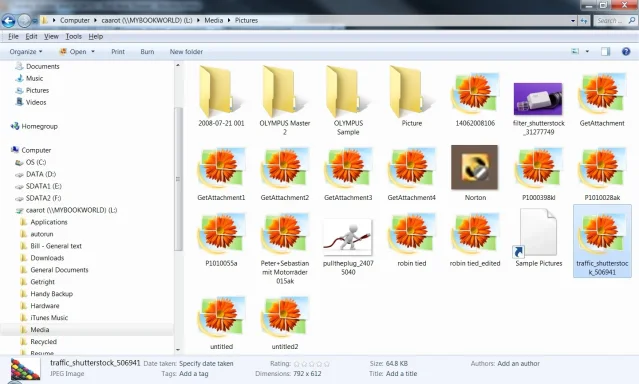This screenshot has height=384, width=639.
Task: Select Music library in navigation pane
Action: pos(34,78)
